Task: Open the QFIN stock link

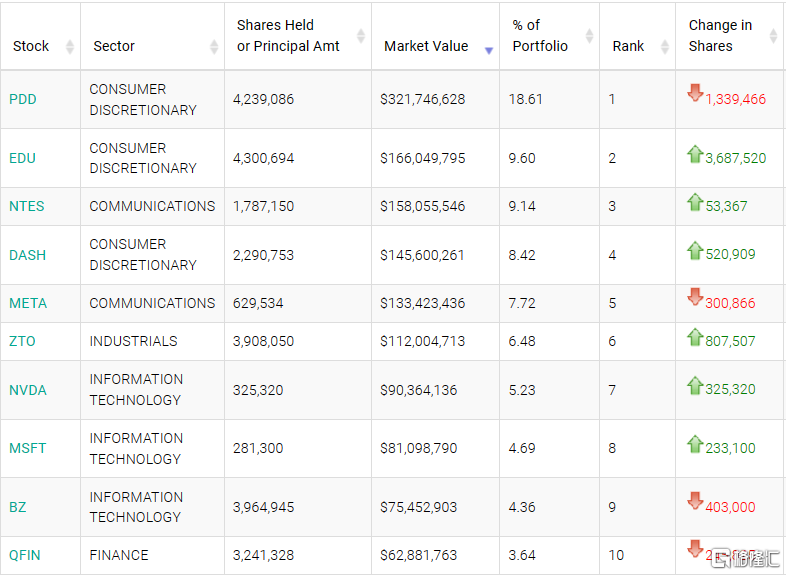Action: coord(25,555)
